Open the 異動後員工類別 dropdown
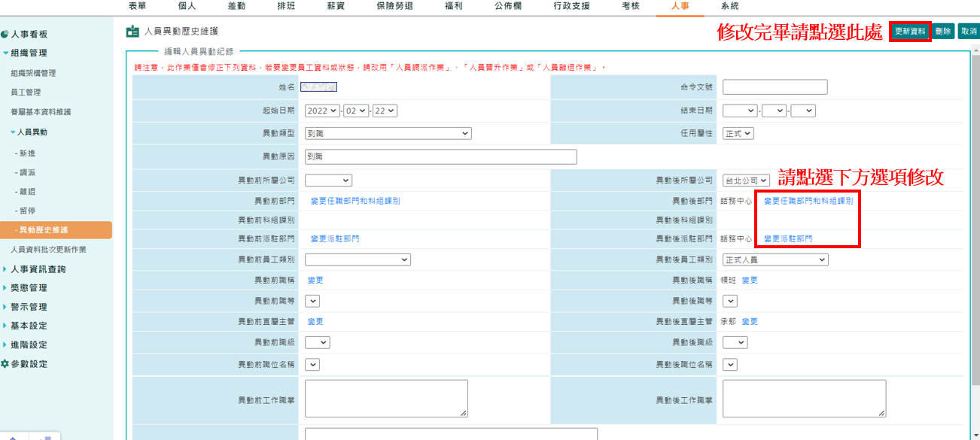Viewport: 980px width, 440px height. 775,259
